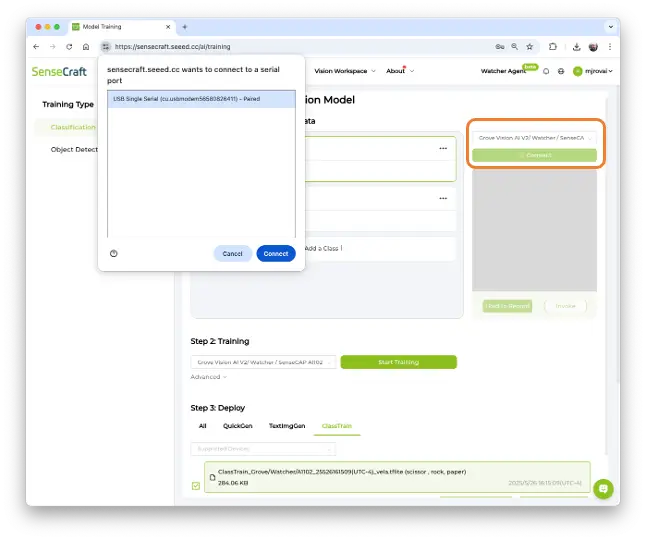
Task: Bookmark page with the star icon
Action: (529, 46)
